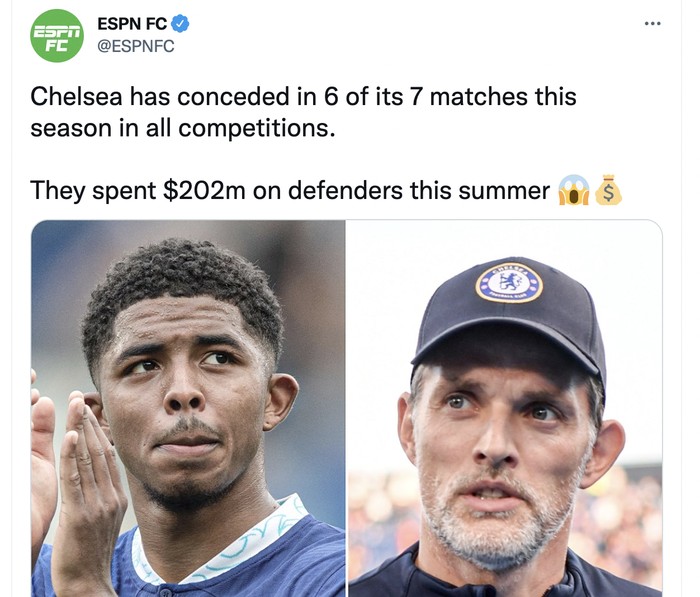The image size is (700, 597).
Task: Click the blue verified badge
Action: pyautogui.click(x=181, y=24)
